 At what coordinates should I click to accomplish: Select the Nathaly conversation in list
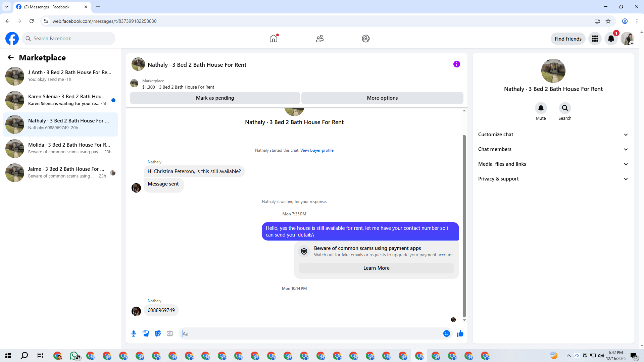(x=60, y=124)
